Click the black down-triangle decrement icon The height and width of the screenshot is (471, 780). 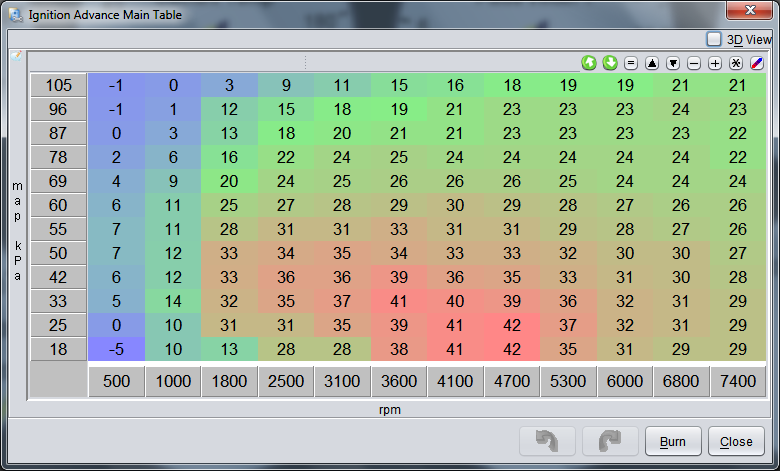pos(673,63)
